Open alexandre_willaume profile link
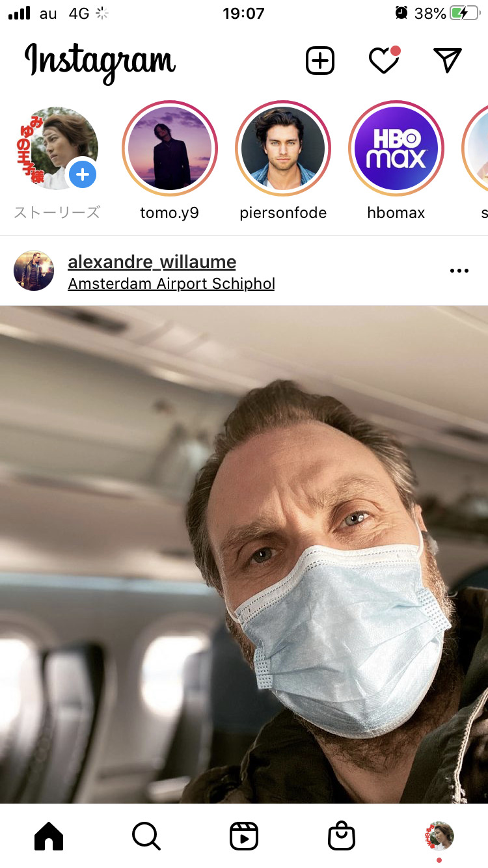The image size is (488, 868). (152, 262)
